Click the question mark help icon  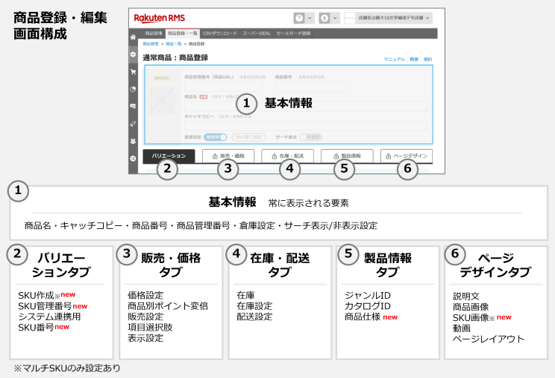tap(299, 18)
